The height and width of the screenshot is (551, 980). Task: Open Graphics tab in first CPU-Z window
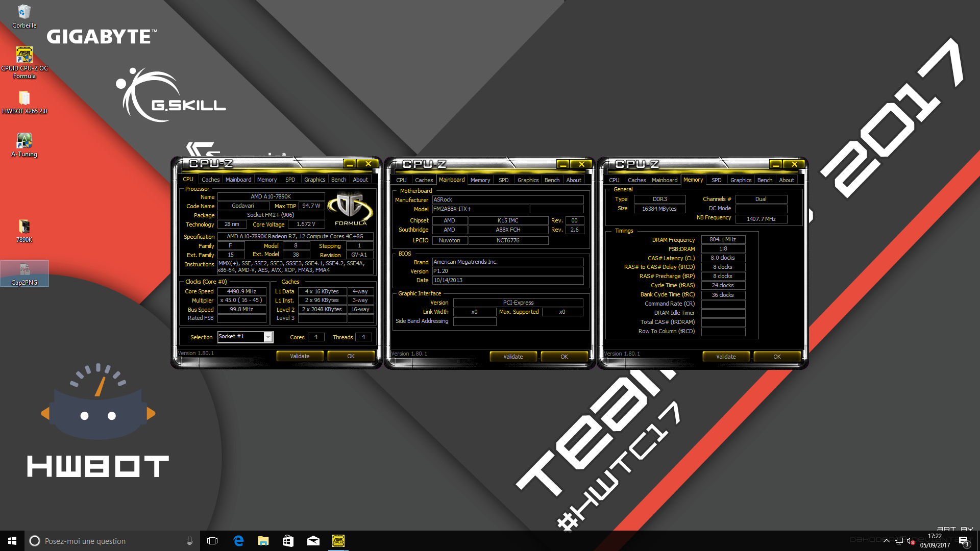(x=314, y=180)
